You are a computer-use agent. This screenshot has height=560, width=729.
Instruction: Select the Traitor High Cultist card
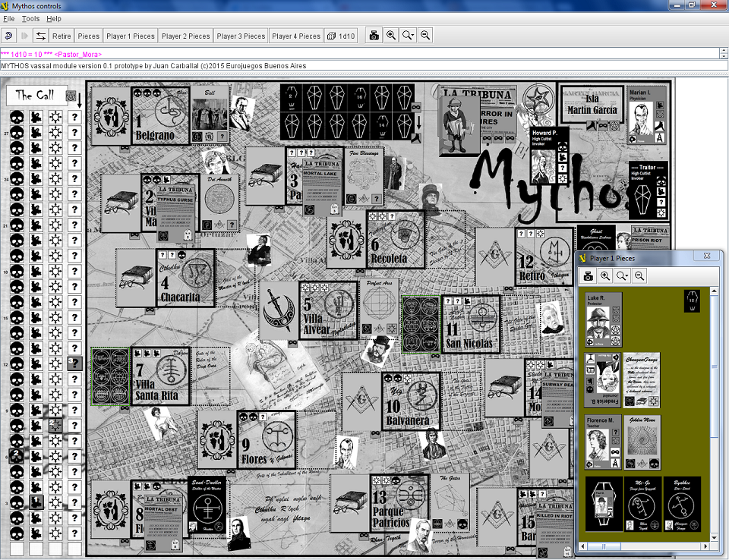pos(649,190)
